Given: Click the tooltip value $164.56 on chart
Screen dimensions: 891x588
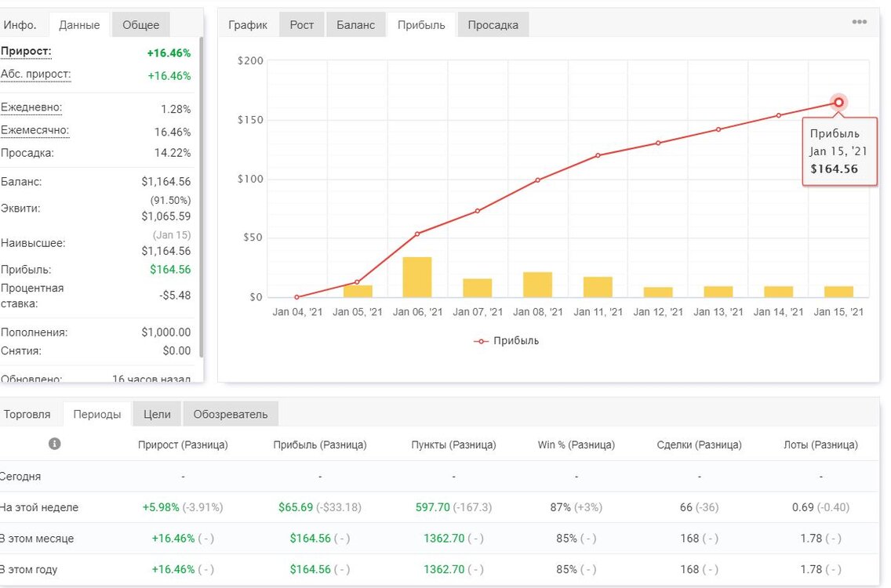Looking at the screenshot, I should tap(835, 169).
